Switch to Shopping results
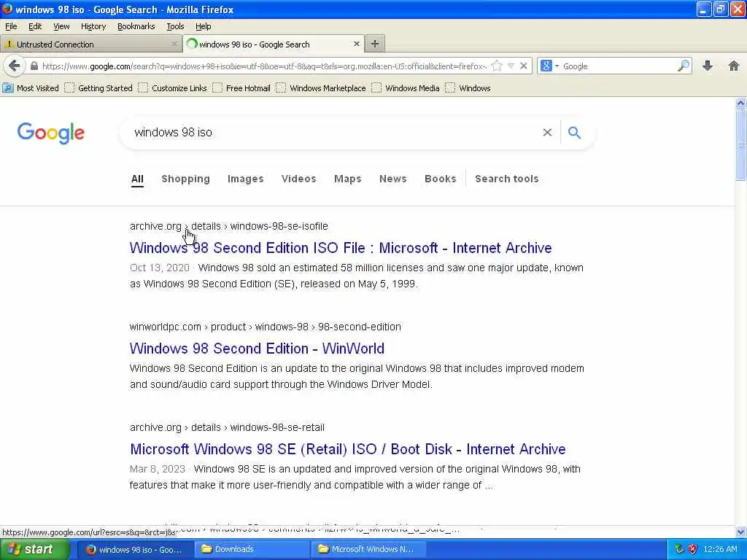This screenshot has height=560, width=747. [186, 179]
